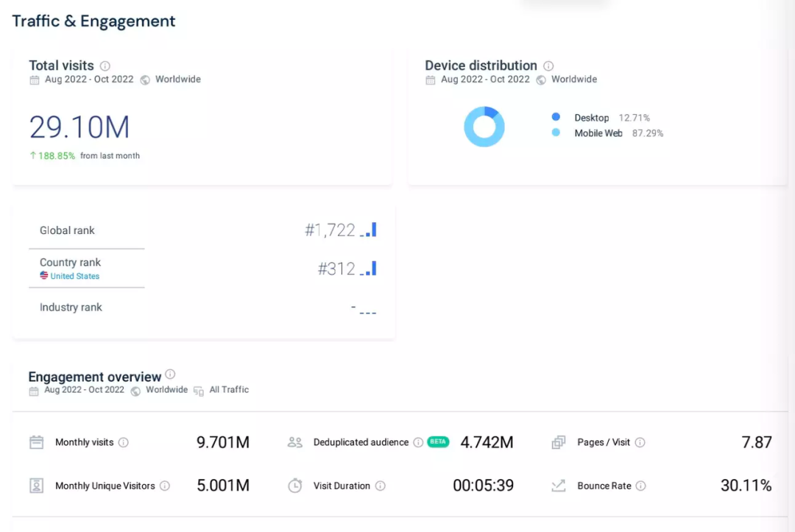The height and width of the screenshot is (532, 795).
Task: Click the Desktop legend color dot
Action: [x=556, y=117]
